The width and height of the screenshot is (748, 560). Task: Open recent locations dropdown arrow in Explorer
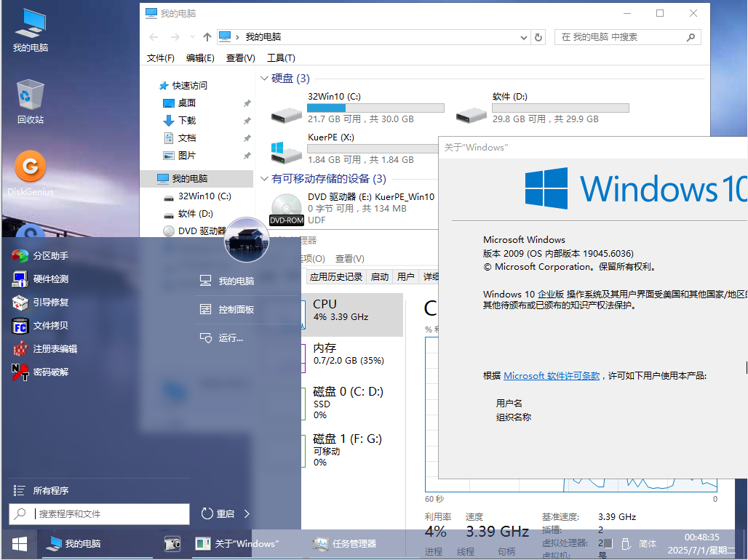pos(192,37)
